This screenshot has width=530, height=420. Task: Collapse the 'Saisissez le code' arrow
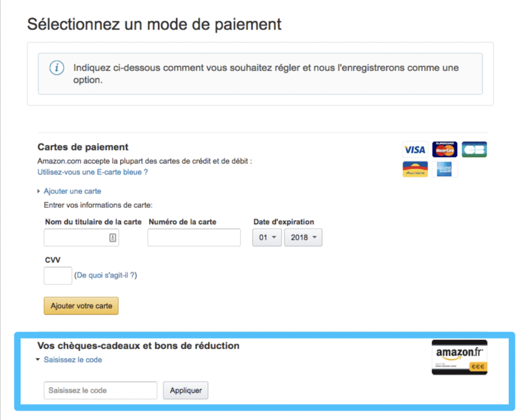pyautogui.click(x=38, y=360)
